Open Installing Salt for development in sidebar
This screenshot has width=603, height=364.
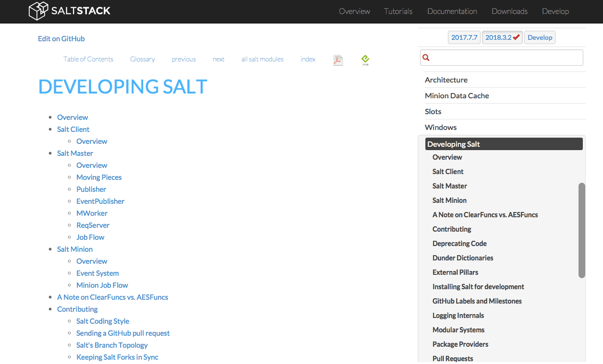click(x=478, y=287)
